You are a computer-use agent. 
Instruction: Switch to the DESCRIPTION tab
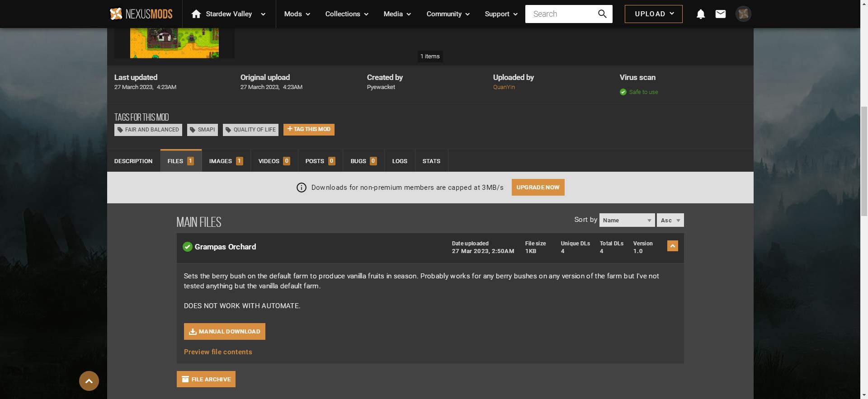tap(133, 161)
